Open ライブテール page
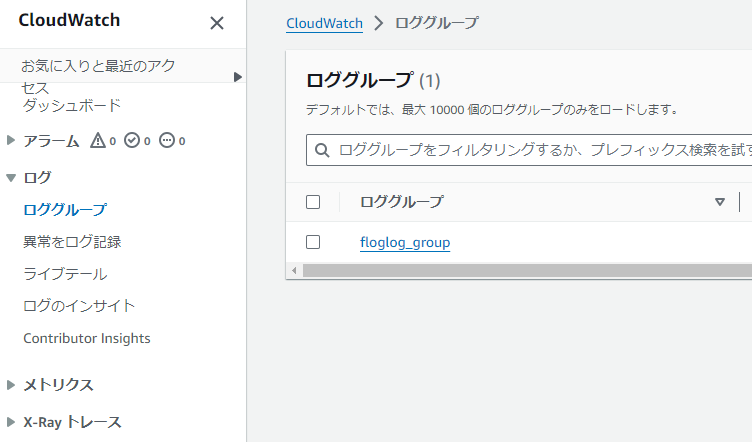Screen dimensions: 752x442 pyautogui.click(x=65, y=274)
